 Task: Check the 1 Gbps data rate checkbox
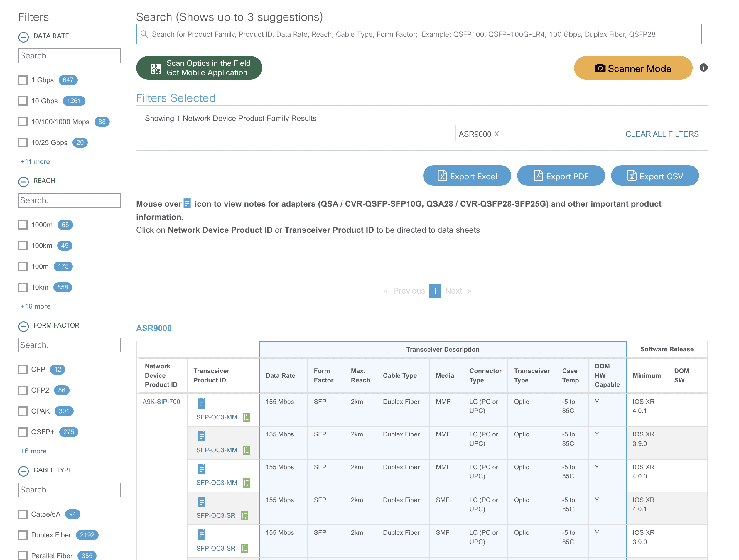click(23, 80)
